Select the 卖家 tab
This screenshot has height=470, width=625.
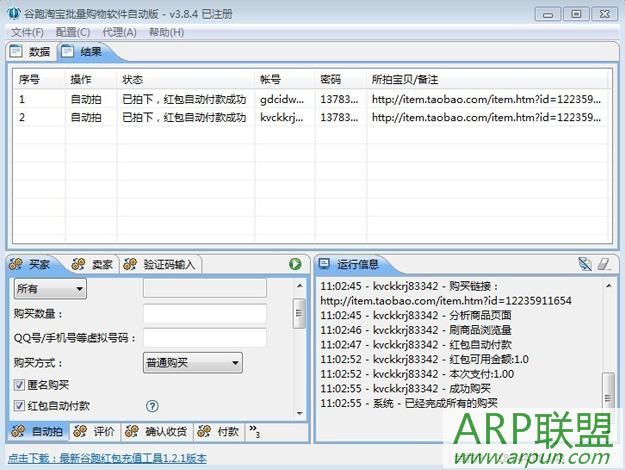(93, 264)
